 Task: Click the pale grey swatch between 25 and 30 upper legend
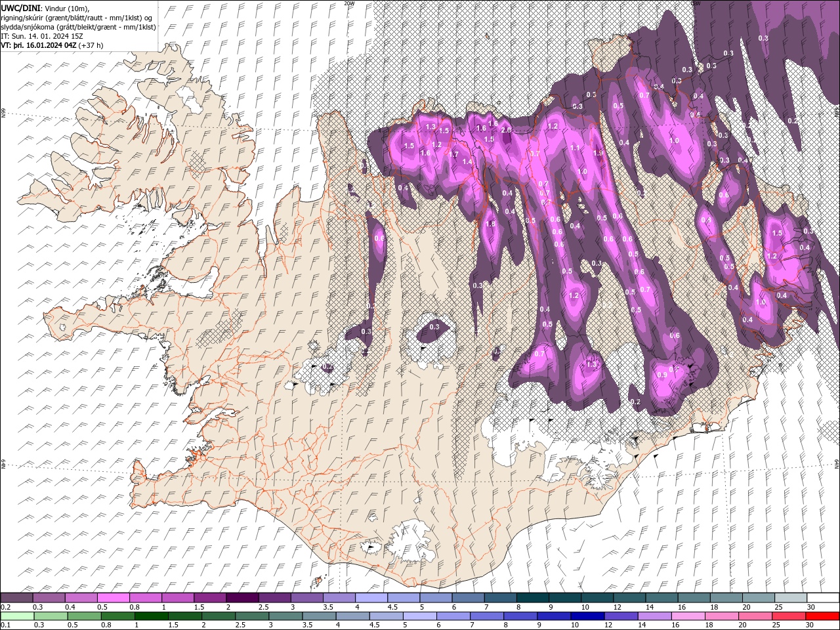tap(789, 598)
